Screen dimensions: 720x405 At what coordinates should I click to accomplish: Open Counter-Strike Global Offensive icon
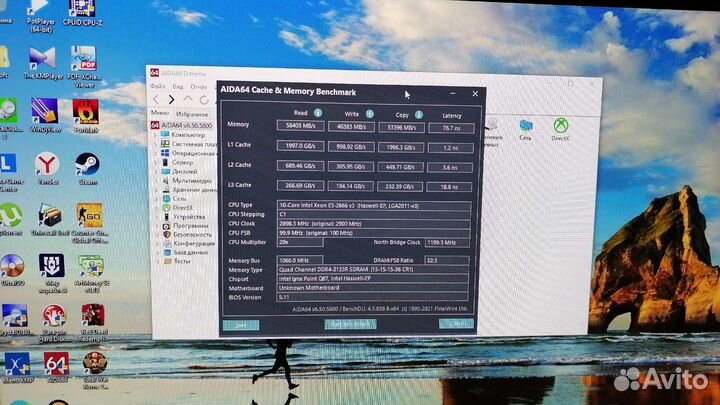click(90, 223)
